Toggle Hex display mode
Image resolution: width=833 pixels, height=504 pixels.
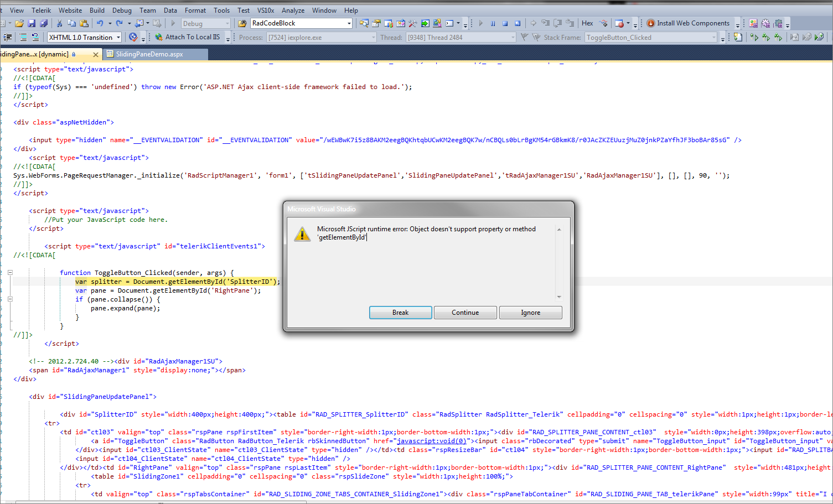(587, 23)
